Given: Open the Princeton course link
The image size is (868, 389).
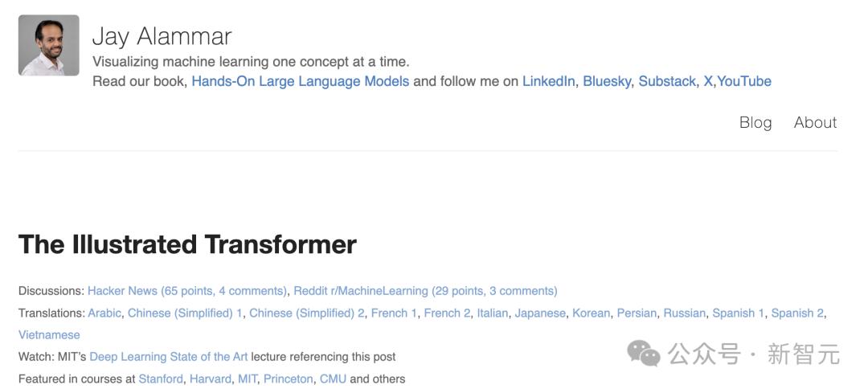Looking at the screenshot, I should (288, 379).
